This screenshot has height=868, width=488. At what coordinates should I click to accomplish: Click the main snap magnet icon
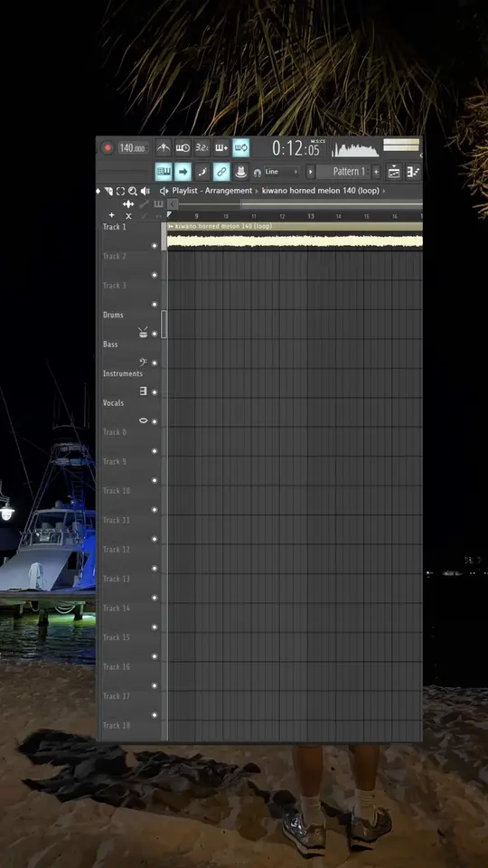[258, 173]
